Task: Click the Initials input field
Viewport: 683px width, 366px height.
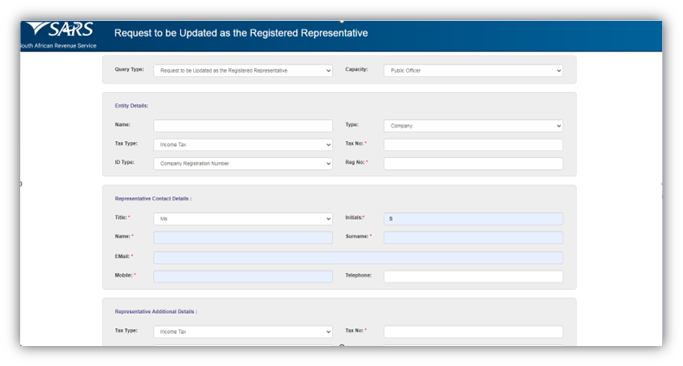Action: pos(473,219)
